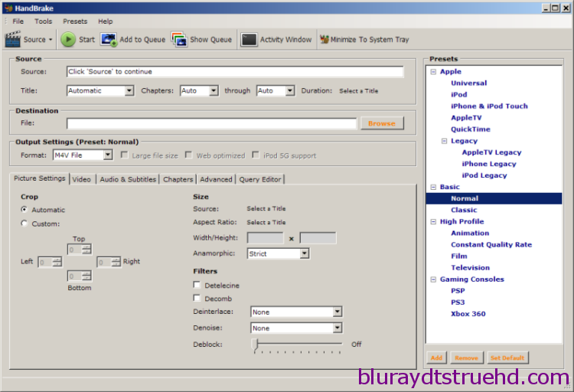The height and width of the screenshot is (392, 574).
Task: Click Minimize To System Tray icon
Action: click(x=325, y=39)
